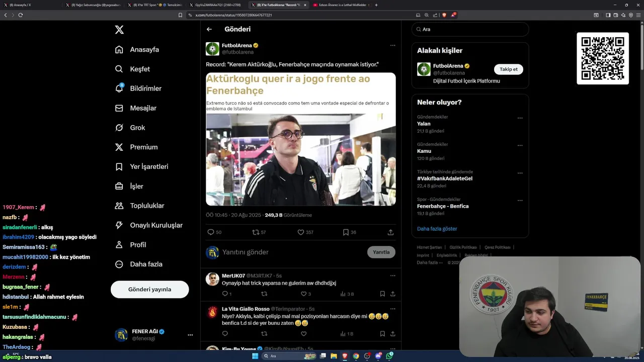
Task: Open Kamu trend options menu
Action: 520,145
